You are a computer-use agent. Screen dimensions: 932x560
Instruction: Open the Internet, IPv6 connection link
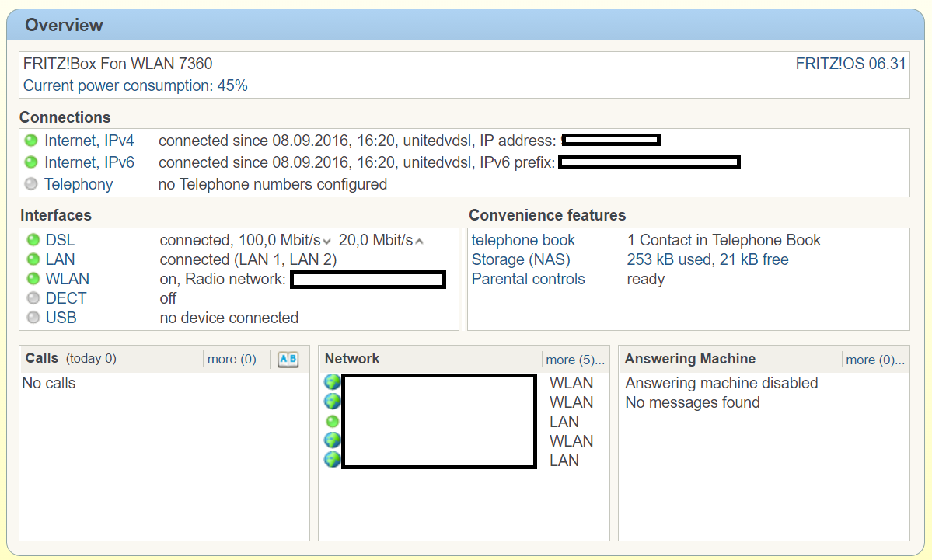tap(89, 162)
